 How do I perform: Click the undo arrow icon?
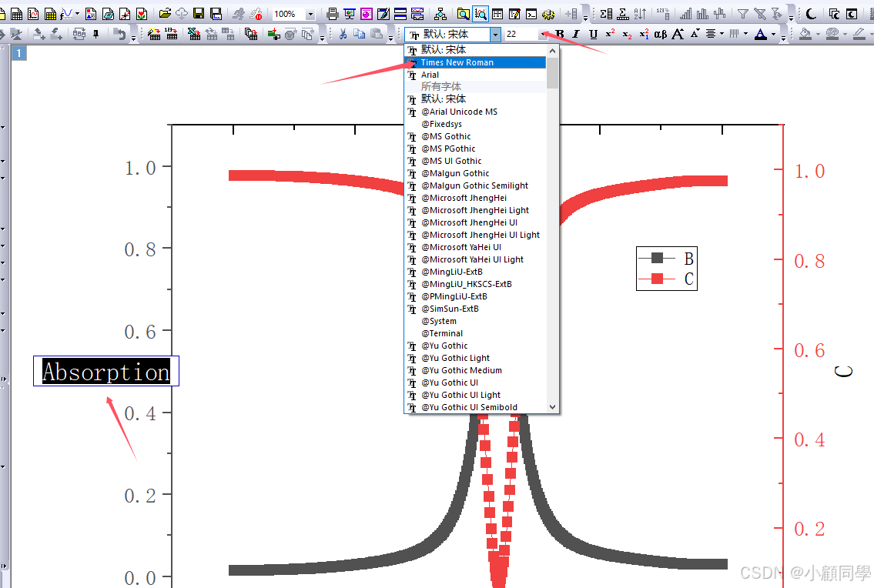coord(120,35)
